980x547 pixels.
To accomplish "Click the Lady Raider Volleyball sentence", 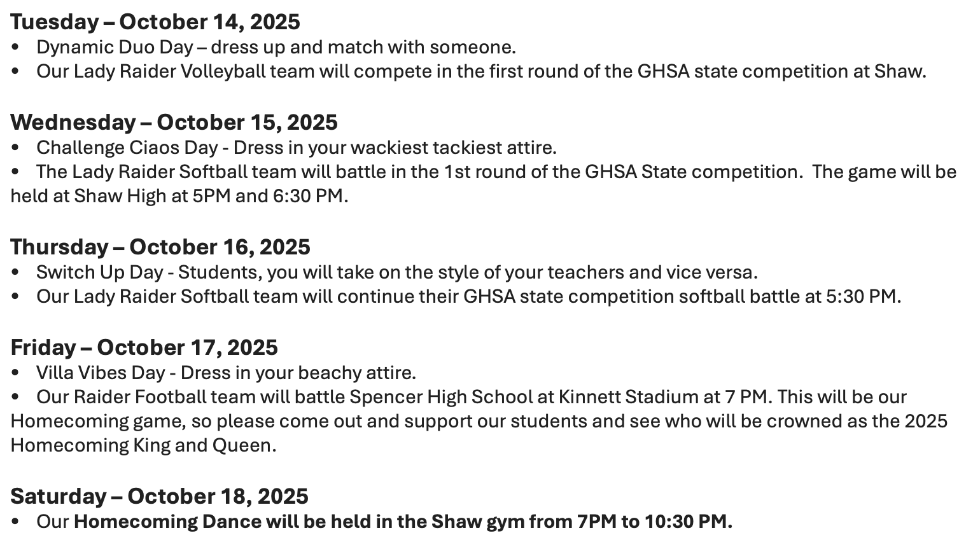I will coord(480,71).
